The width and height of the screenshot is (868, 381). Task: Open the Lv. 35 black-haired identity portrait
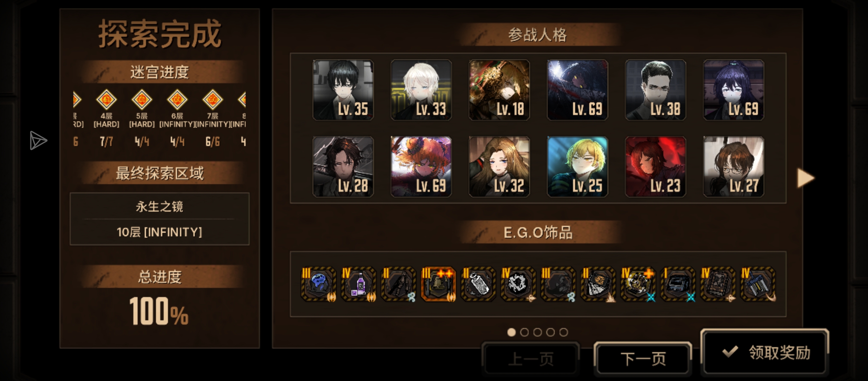(x=343, y=90)
